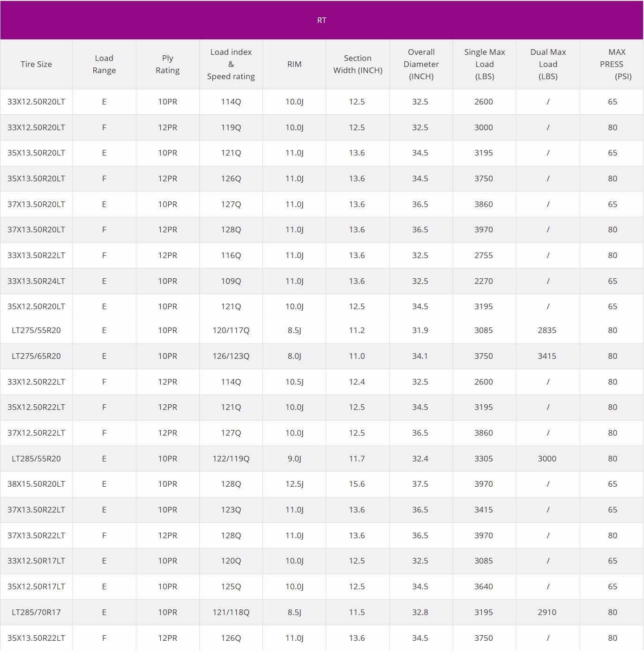Click the LT275/55R20 tire size cell
The height and width of the screenshot is (653, 644).
tap(36, 330)
